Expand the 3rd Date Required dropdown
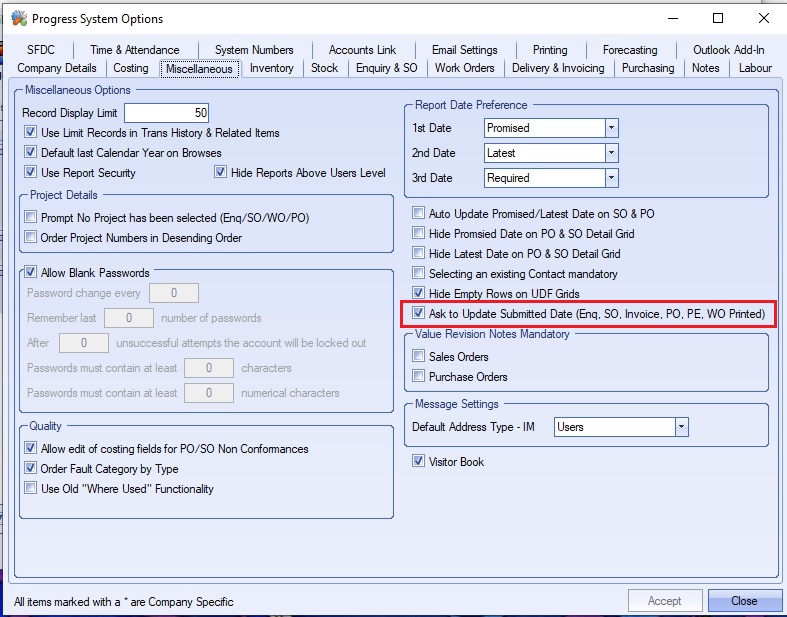 (x=611, y=178)
